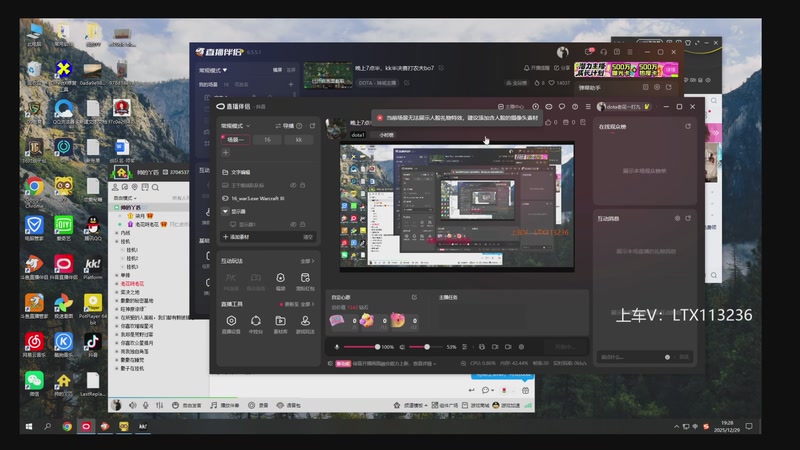Open the 自由模式 dropdown in the voice channel window
The height and width of the screenshot is (450, 800).
[125, 198]
